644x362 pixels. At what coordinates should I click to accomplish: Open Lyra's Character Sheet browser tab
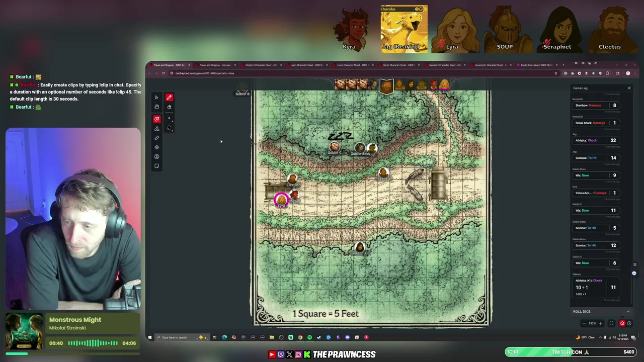point(352,65)
